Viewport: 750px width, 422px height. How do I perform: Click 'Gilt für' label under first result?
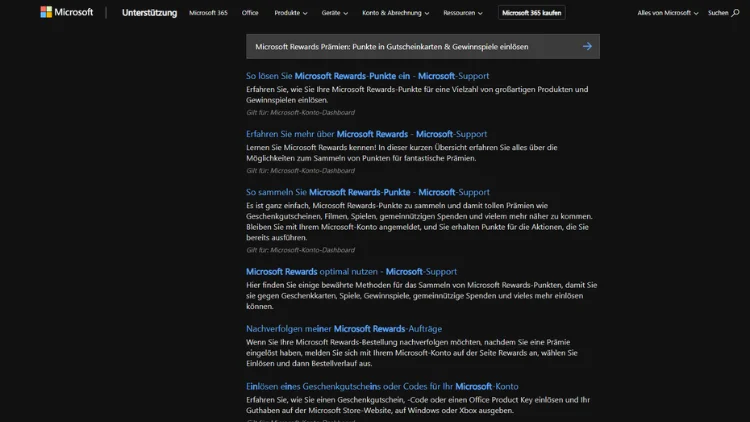(x=300, y=112)
